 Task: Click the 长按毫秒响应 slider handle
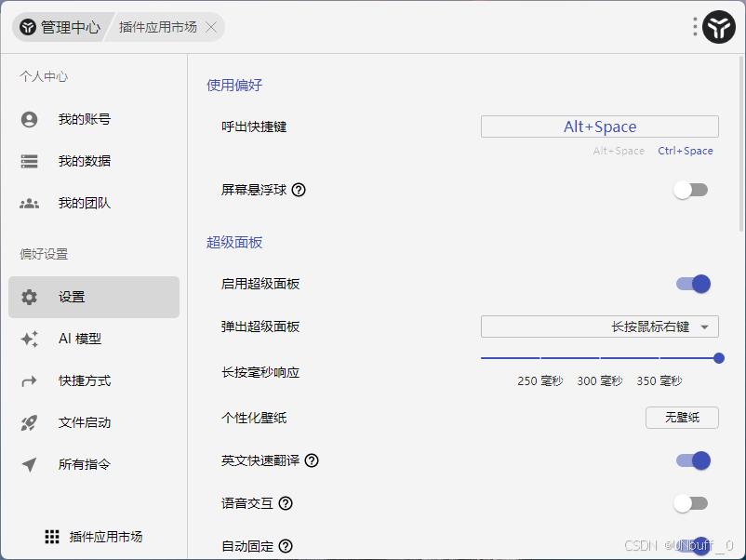(x=719, y=358)
